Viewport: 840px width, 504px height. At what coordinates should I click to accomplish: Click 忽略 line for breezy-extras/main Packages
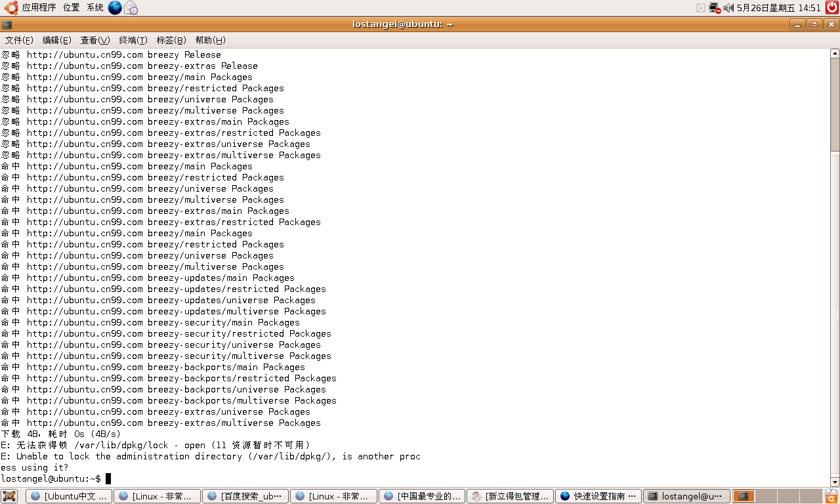[x=145, y=121]
